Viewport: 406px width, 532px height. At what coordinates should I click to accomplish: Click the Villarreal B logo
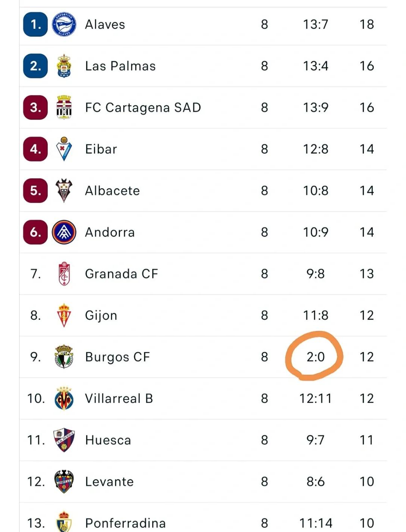click(64, 399)
